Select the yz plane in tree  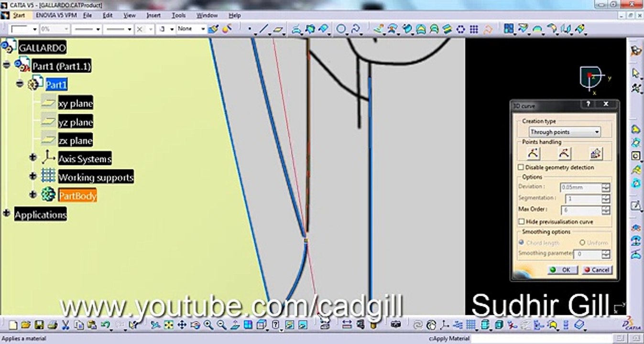[x=76, y=122]
